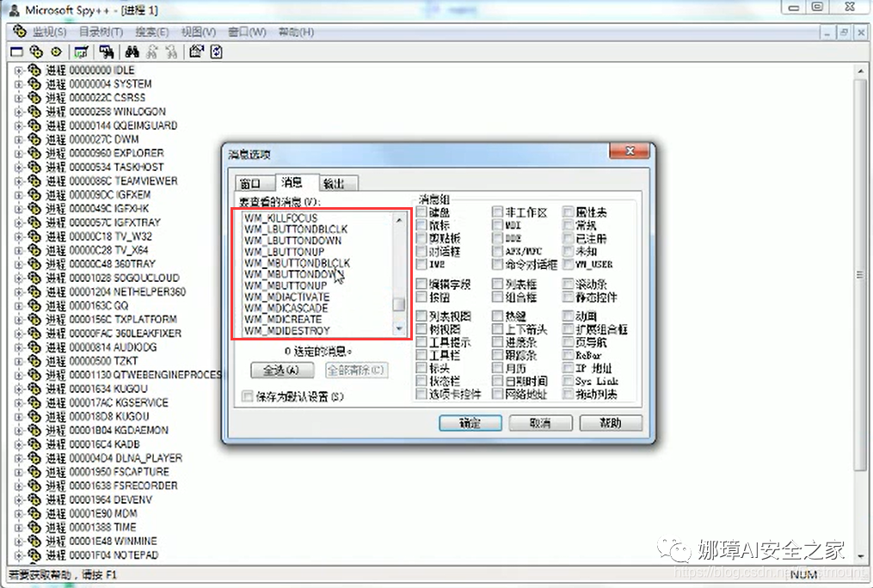This screenshot has width=873, height=588.
Task: Click the Refresh toolbar icon
Action: click(x=217, y=52)
